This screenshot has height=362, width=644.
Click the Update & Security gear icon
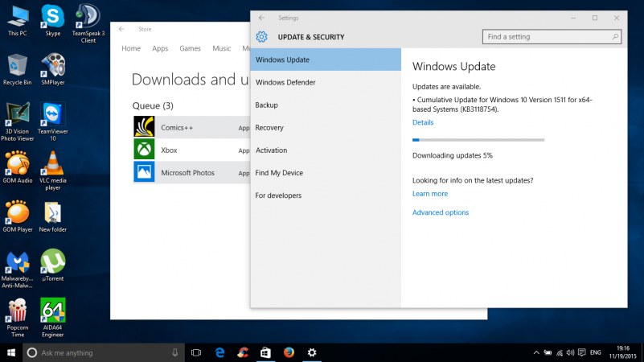tap(261, 36)
